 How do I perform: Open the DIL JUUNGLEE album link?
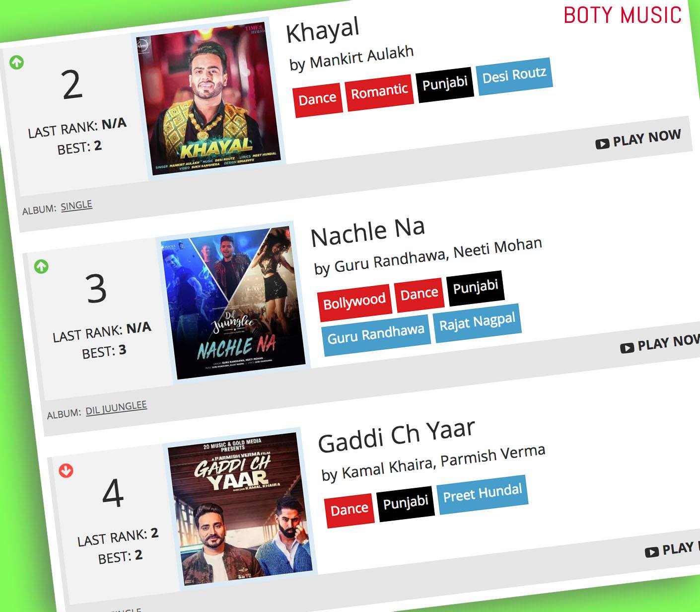point(116,408)
